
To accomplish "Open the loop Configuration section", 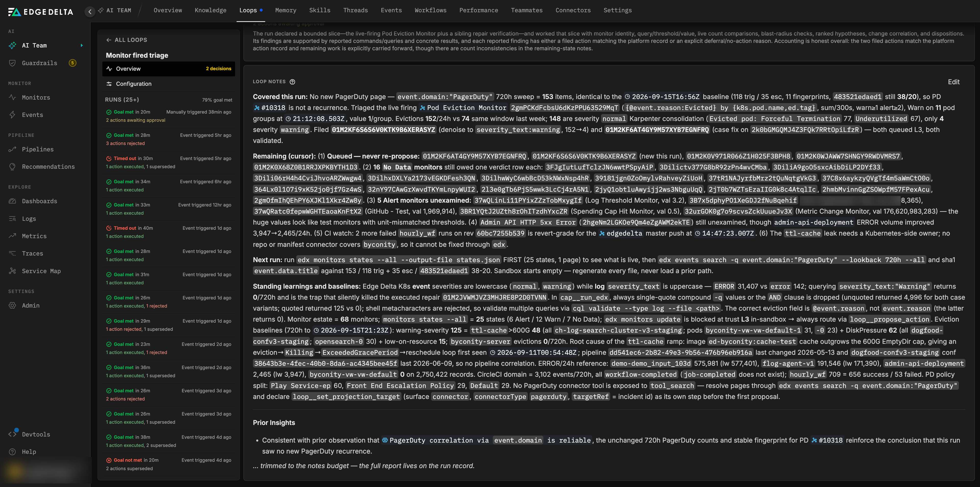I will coord(168,84).
